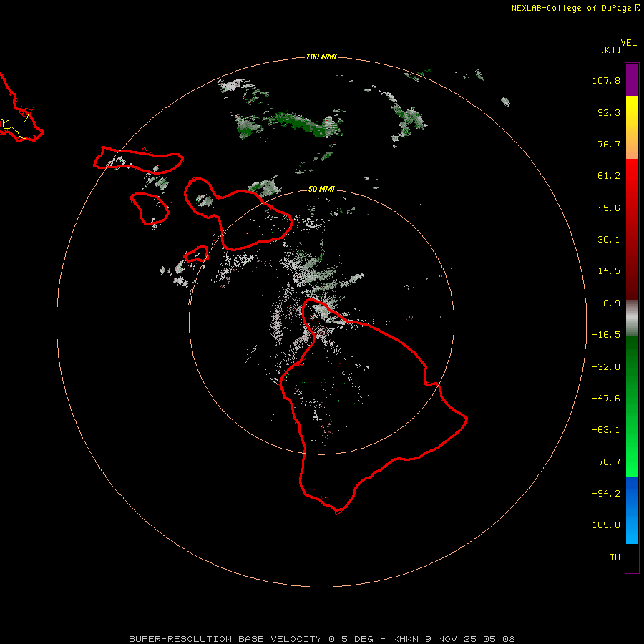Click the 45.6 velocity scale value
This screenshot has height=644, width=644.
point(609,208)
